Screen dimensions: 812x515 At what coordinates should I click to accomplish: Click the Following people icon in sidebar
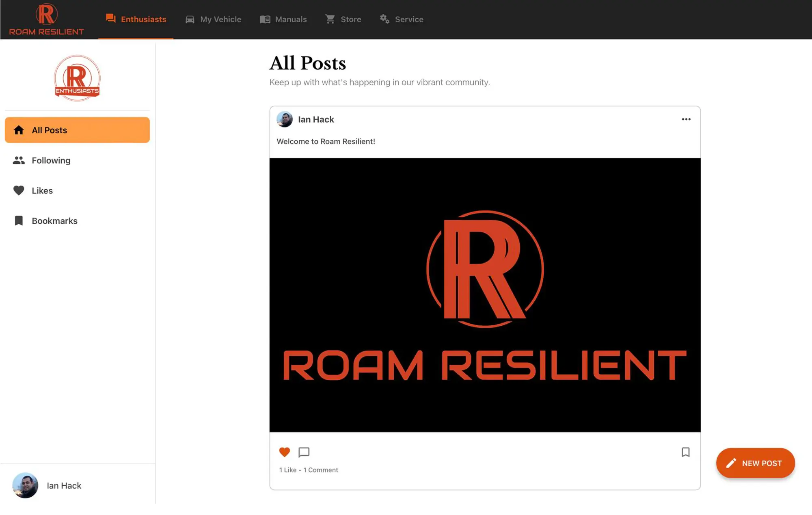click(18, 160)
